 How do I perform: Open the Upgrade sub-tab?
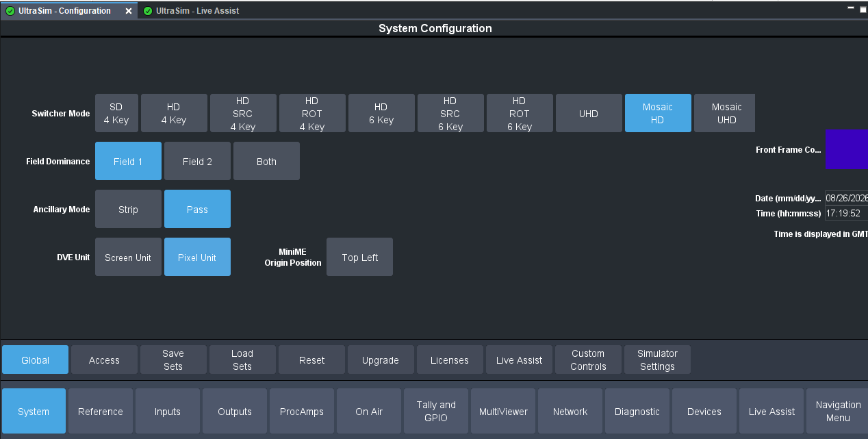(x=381, y=360)
